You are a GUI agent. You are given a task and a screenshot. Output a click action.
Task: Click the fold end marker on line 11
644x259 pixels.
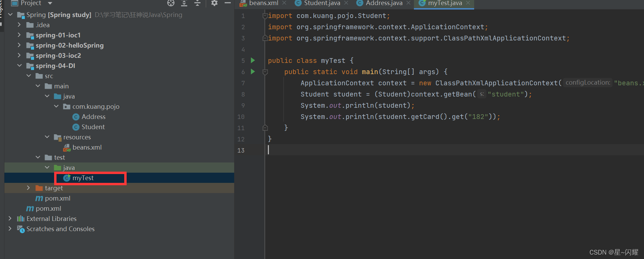pyautogui.click(x=265, y=128)
